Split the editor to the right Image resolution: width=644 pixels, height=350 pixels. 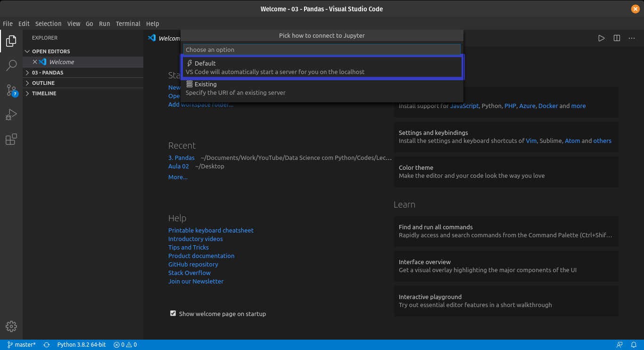(x=617, y=38)
